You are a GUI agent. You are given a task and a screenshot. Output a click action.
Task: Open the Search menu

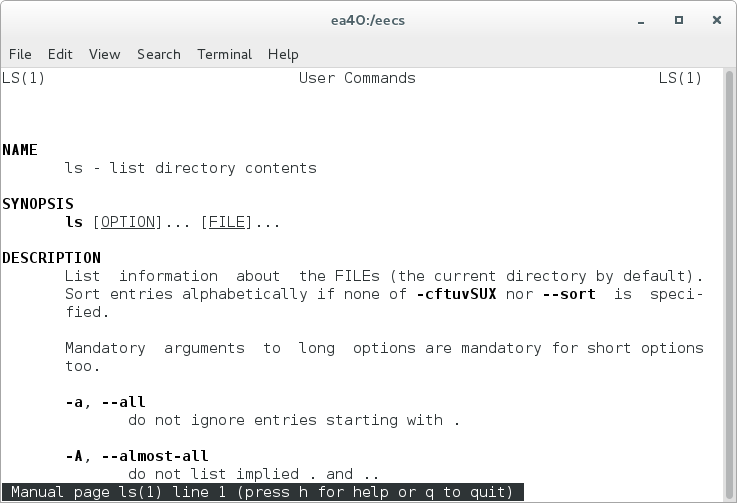click(x=159, y=55)
